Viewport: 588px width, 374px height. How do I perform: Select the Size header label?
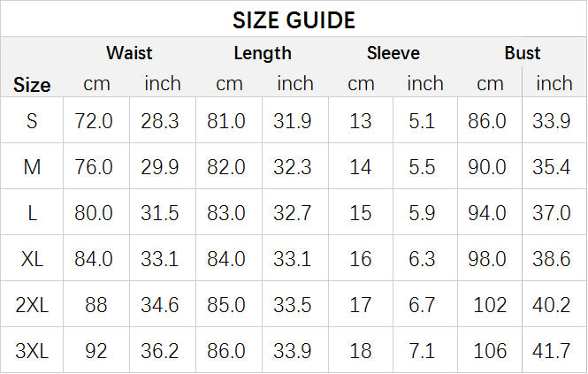tap(32, 85)
